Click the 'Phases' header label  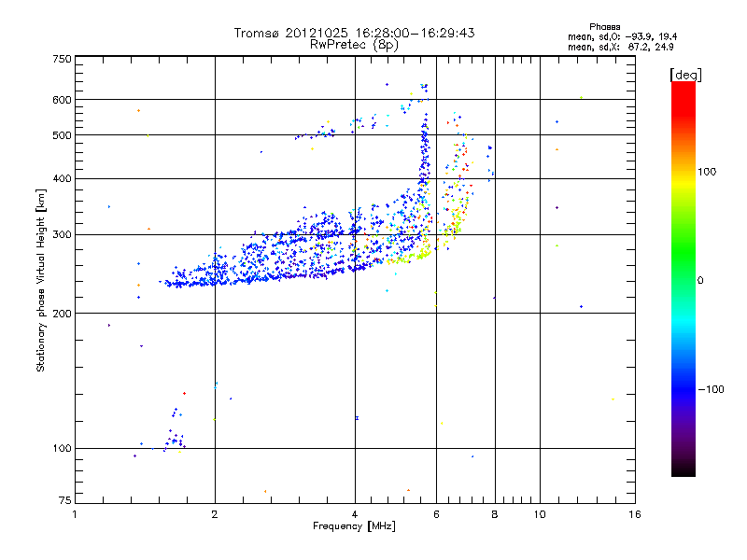(x=604, y=27)
